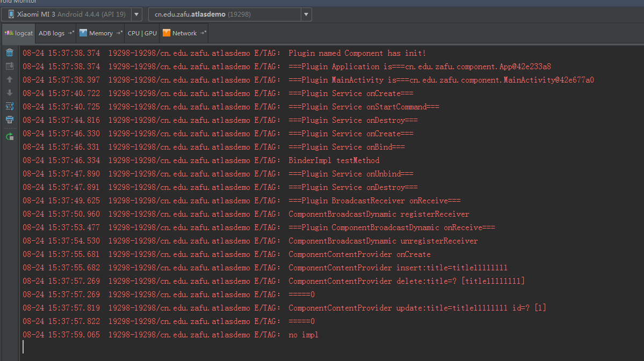Viewport: 644px width, 361px height.
Task: Open the cn.edu.zafu.atlasdemo process selector box
Action: (225, 14)
